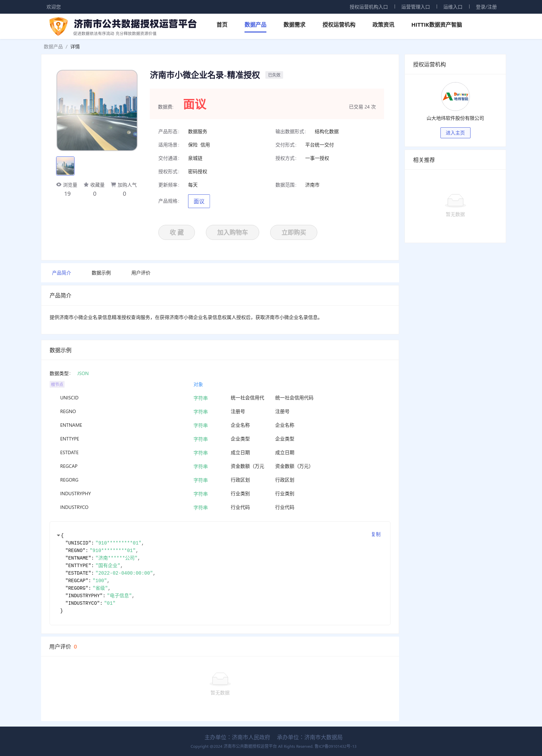
Task: Click 运维入口 top link
Action: tap(453, 7)
